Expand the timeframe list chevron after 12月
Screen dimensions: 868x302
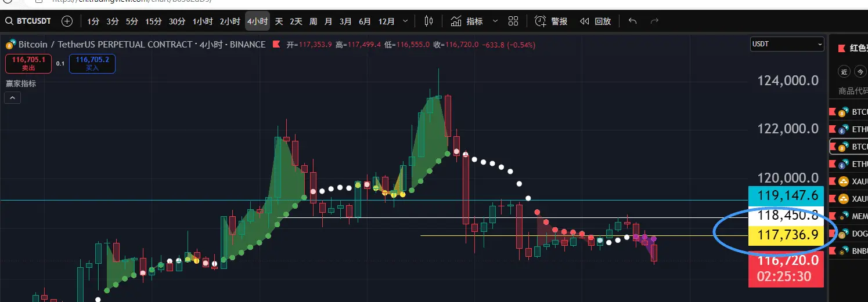405,21
